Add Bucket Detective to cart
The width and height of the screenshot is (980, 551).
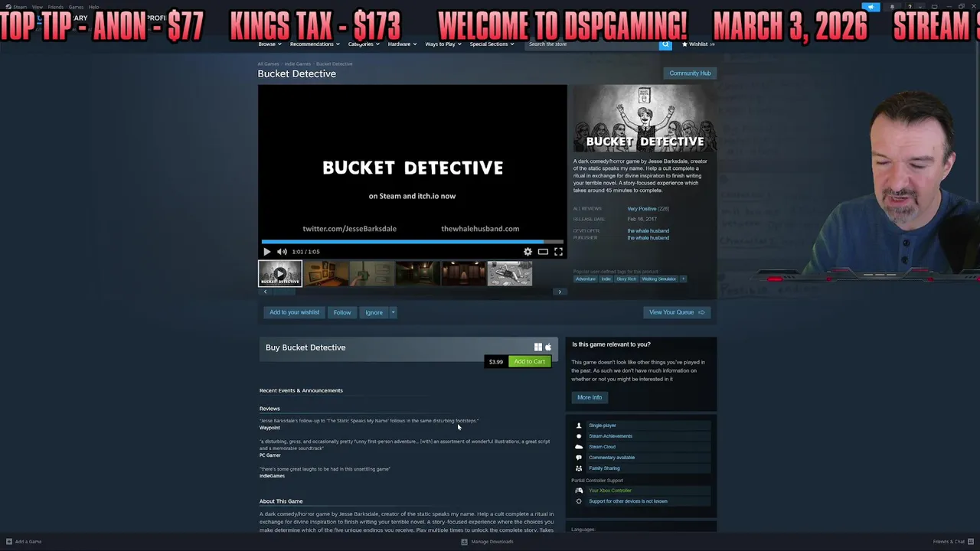tap(530, 362)
